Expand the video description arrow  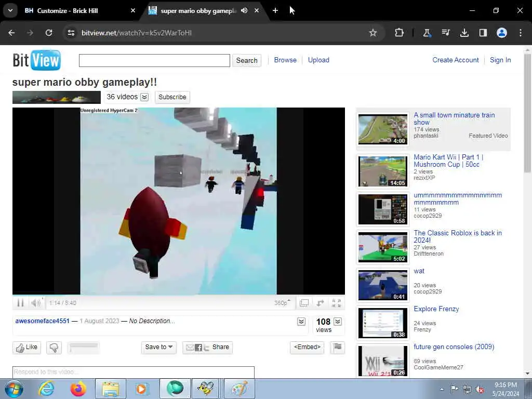301,321
